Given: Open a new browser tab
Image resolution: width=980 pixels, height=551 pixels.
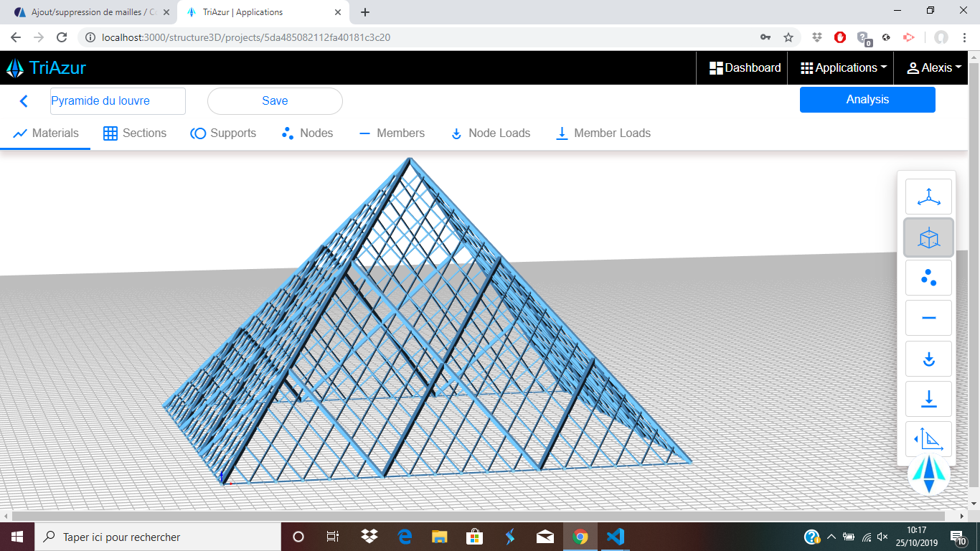Looking at the screenshot, I should tap(365, 12).
